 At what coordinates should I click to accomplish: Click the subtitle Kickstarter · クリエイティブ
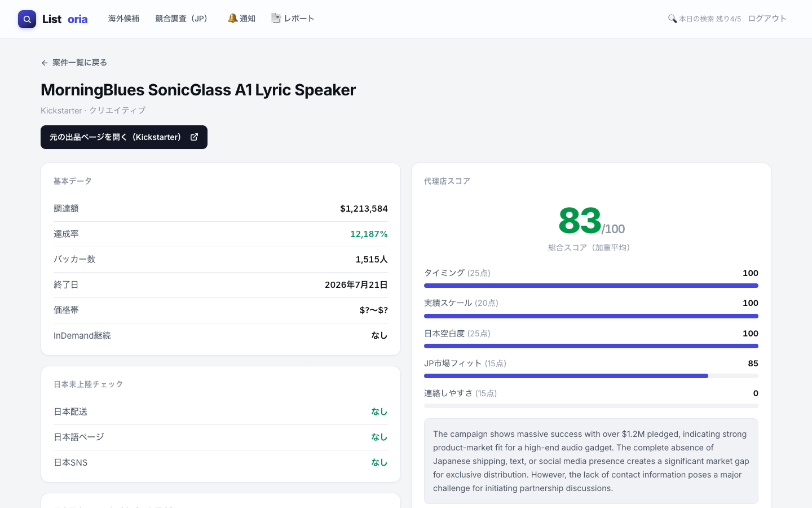pyautogui.click(x=93, y=111)
